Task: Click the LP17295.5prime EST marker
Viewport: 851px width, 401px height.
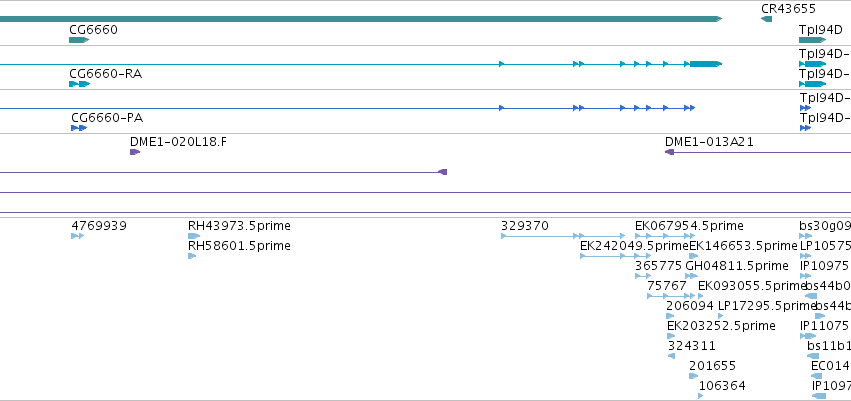Action: tap(721, 316)
